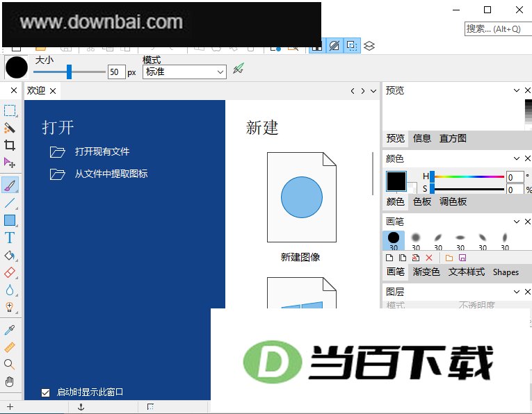Close the left tool palette
The image size is (532, 414).
(x=14, y=90)
